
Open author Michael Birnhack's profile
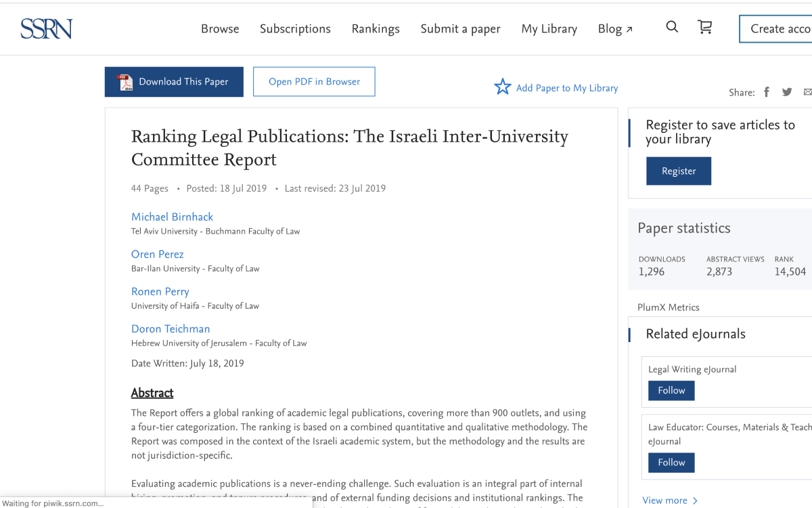pos(172,217)
